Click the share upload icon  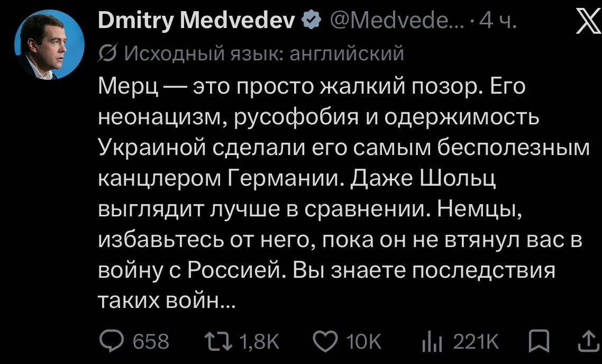coord(590,341)
